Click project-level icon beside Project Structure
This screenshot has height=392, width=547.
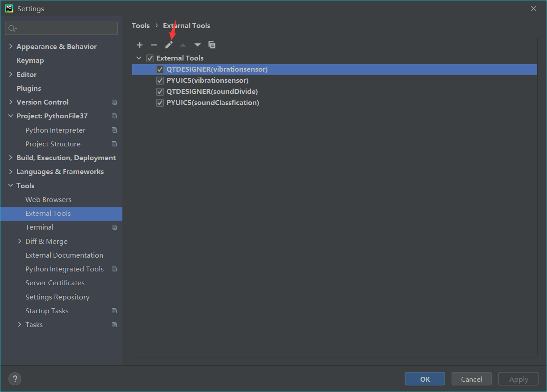(114, 144)
